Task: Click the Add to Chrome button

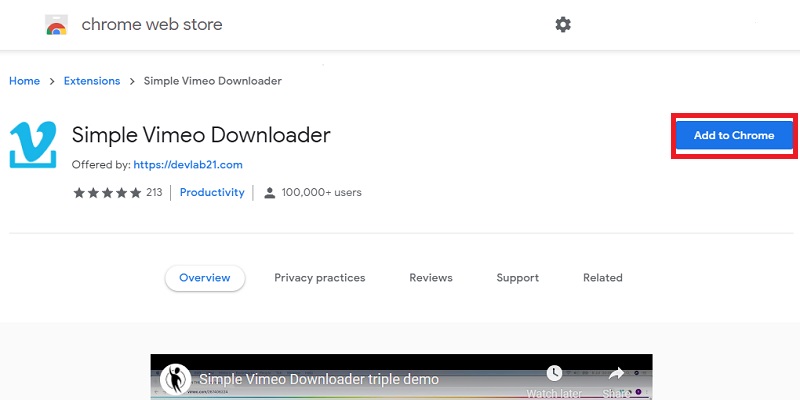Action: coord(734,135)
